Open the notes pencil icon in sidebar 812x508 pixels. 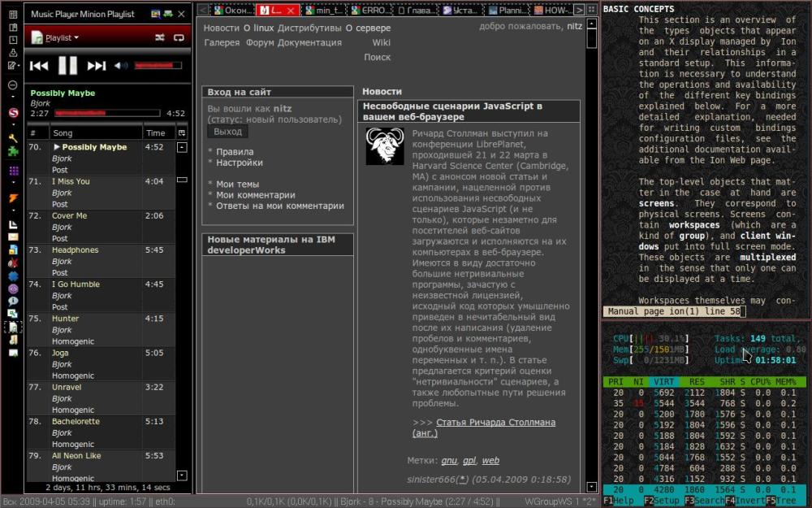click(13, 65)
